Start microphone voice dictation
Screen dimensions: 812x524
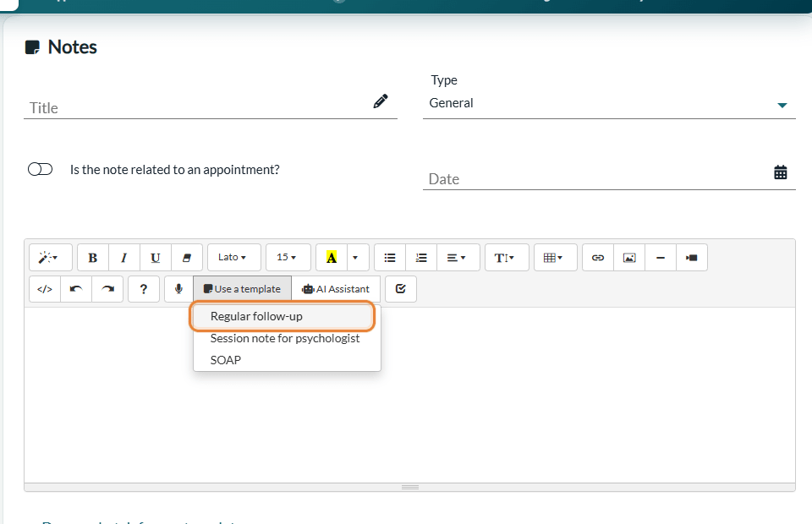pos(178,289)
